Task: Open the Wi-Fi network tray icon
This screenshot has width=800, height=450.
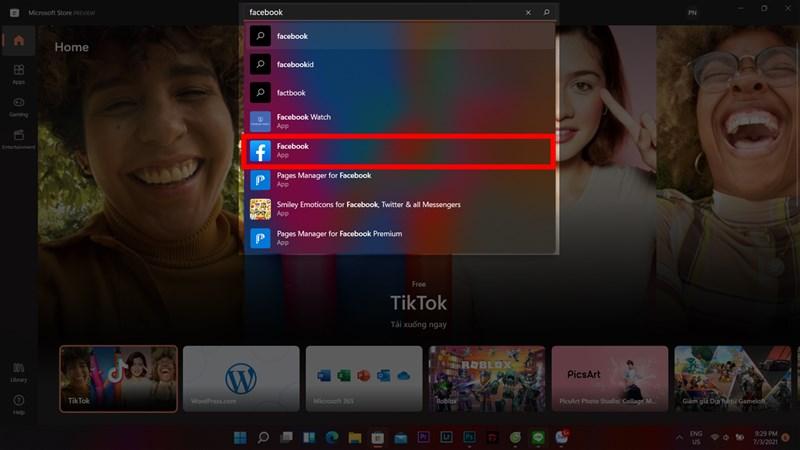Action: click(715, 437)
